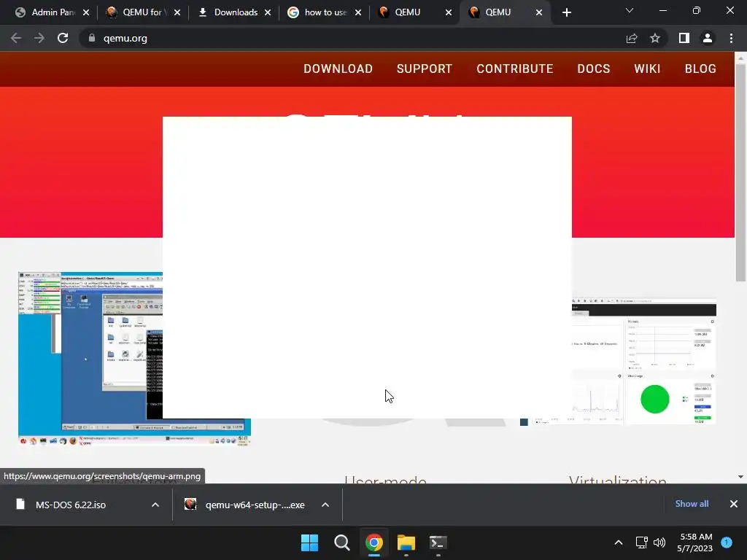This screenshot has width=747, height=560.
Task: Close the Admin Panel tab
Action: [86, 13]
